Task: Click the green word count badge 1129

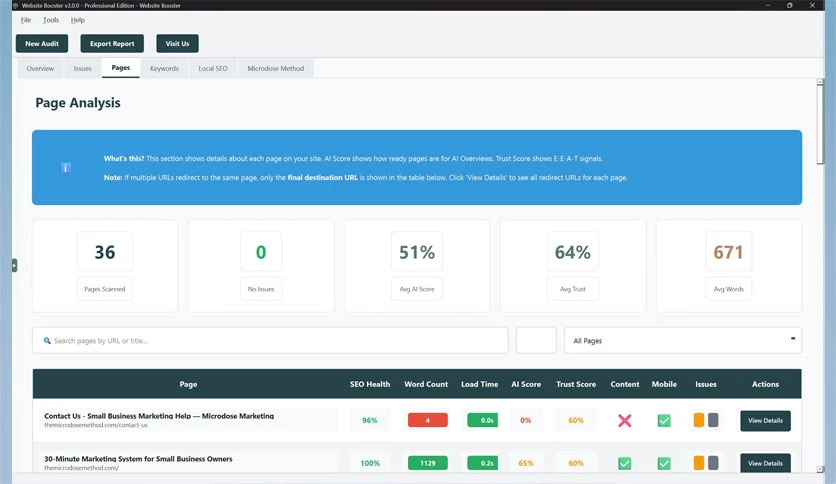Action: pyautogui.click(x=428, y=463)
